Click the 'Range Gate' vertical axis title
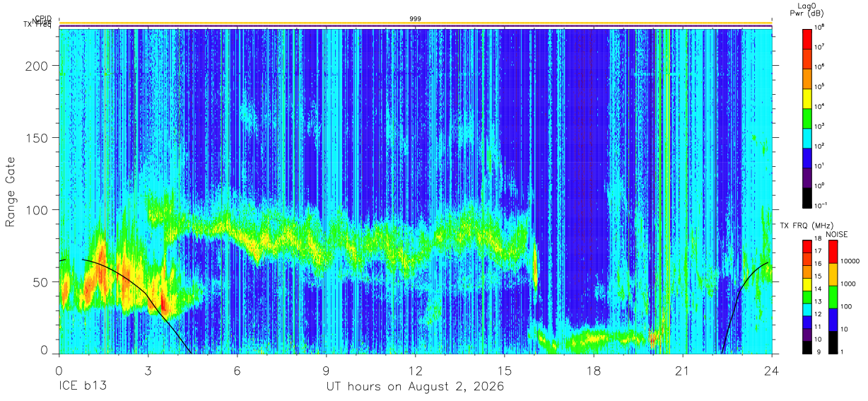Image resolution: width=868 pixels, height=401 pixels. tap(11, 191)
